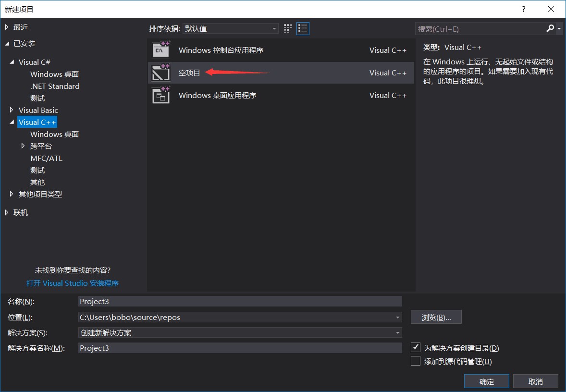Click the empty project template icon
This screenshot has width=566, height=392.
160,73
